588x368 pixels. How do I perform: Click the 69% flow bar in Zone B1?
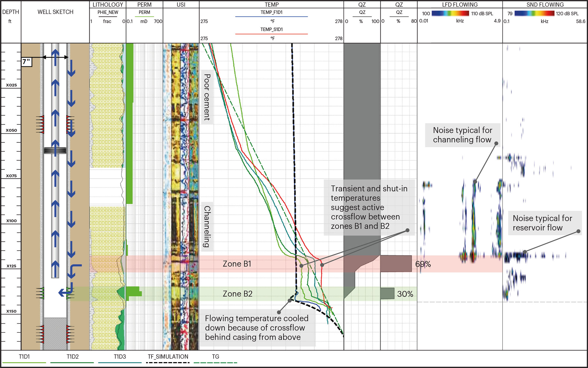[396, 264]
